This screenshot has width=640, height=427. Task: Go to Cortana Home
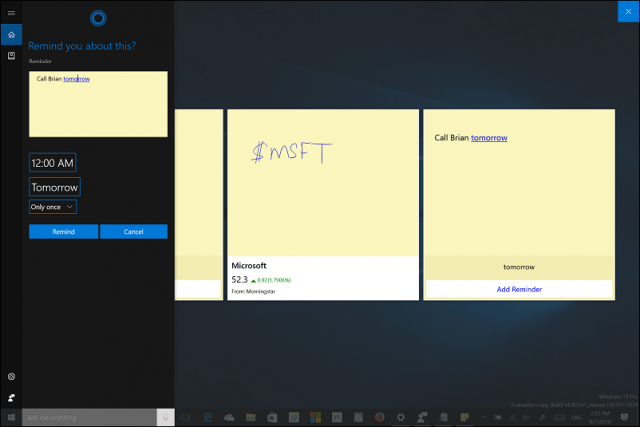[x=11, y=35]
